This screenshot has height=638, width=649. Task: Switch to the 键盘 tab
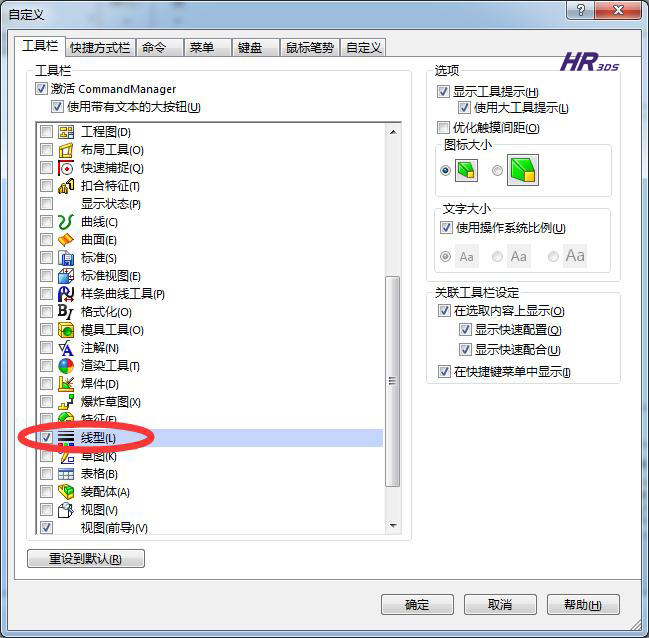point(250,48)
